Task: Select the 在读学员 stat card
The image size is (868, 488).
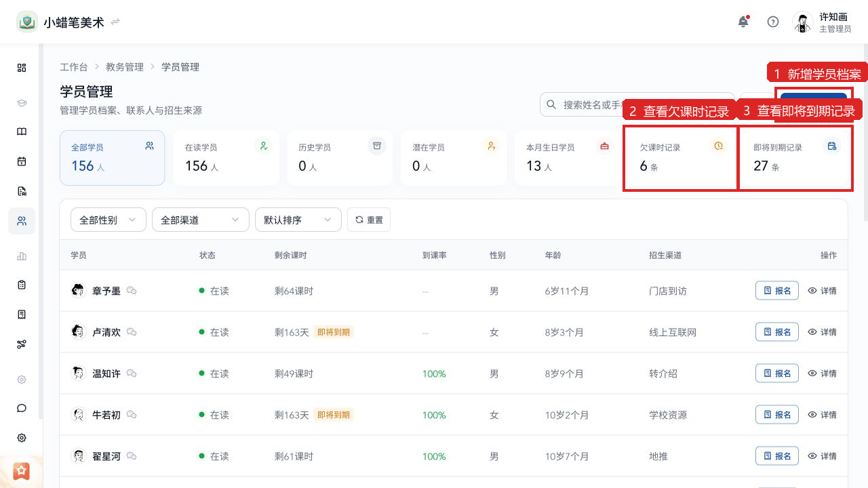Action: [x=226, y=158]
